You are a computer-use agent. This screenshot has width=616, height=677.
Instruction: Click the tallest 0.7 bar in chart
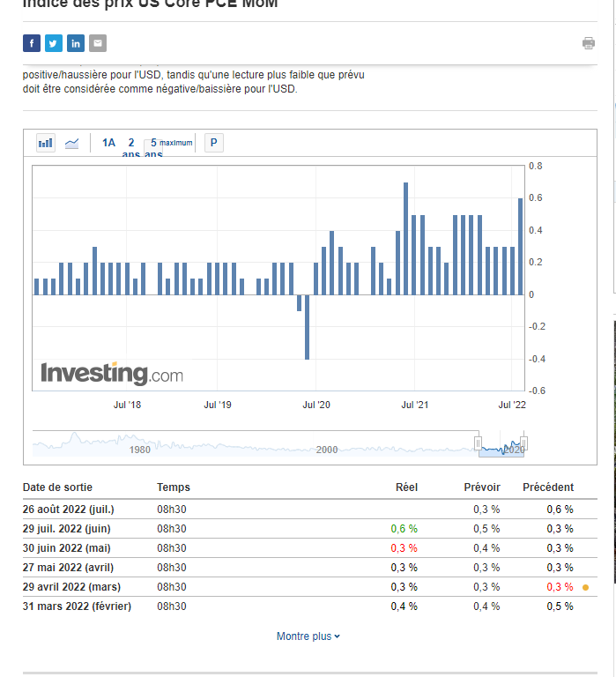pos(406,238)
